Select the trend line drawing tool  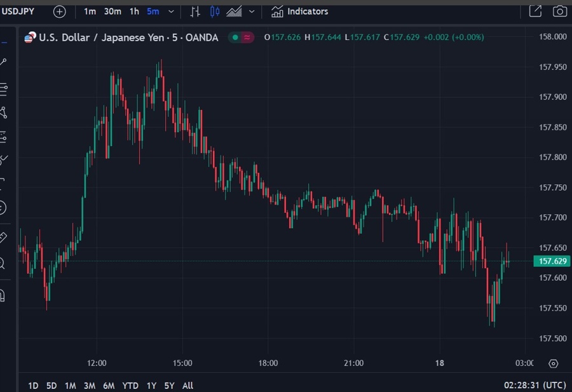[x=3, y=62]
